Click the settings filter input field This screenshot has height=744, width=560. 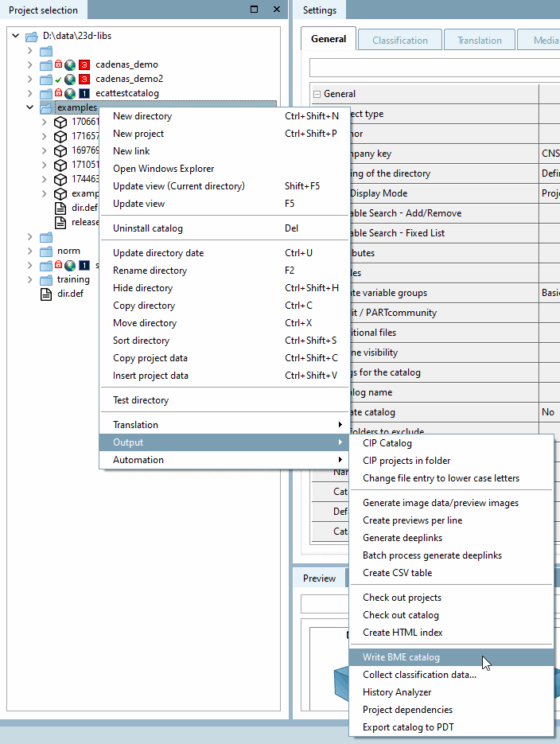(x=434, y=68)
